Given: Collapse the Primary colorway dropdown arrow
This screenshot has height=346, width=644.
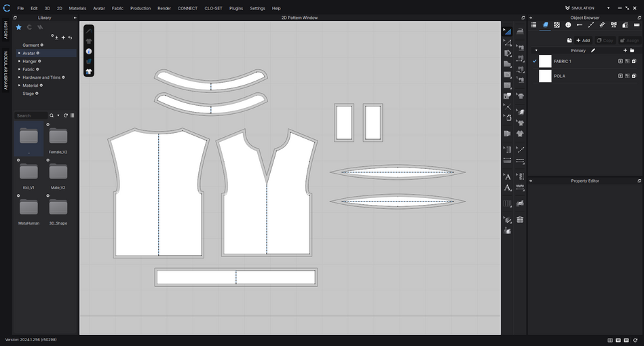Looking at the screenshot, I should tap(536, 50).
